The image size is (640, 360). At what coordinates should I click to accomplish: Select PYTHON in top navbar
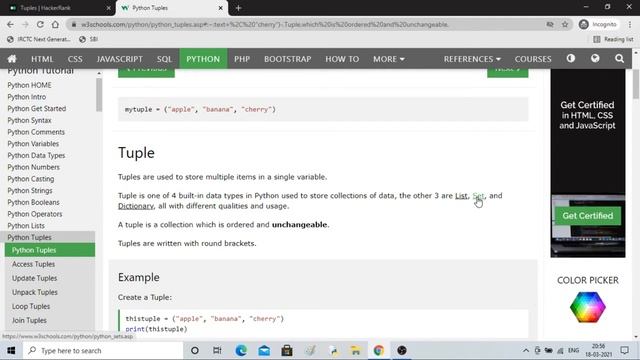tap(203, 59)
